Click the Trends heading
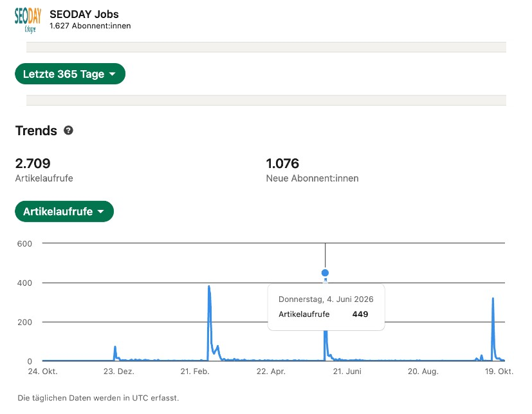The height and width of the screenshot is (414, 532). (36, 131)
